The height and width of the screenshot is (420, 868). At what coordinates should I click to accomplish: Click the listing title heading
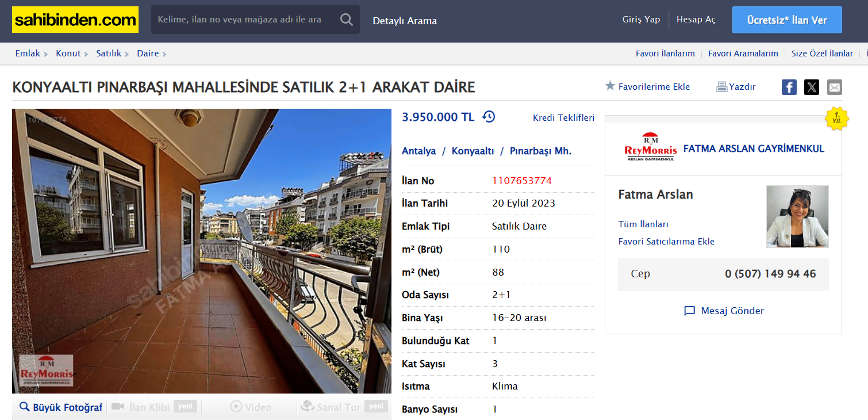[x=244, y=87]
